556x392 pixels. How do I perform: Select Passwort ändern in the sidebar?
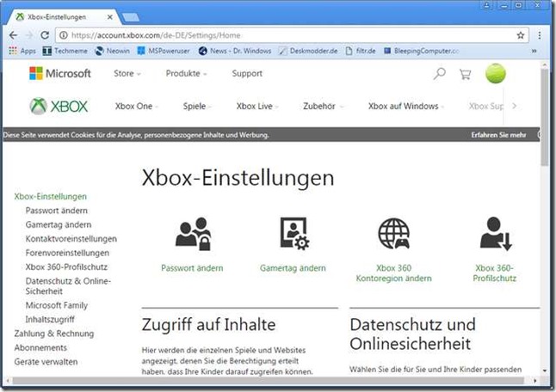pos(57,211)
